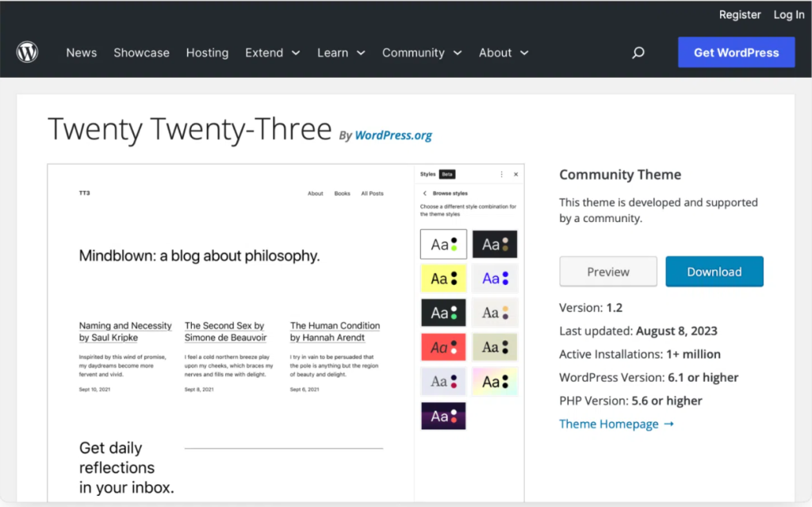
Task: Click the Beta badge in Styles panel
Action: coord(447,175)
